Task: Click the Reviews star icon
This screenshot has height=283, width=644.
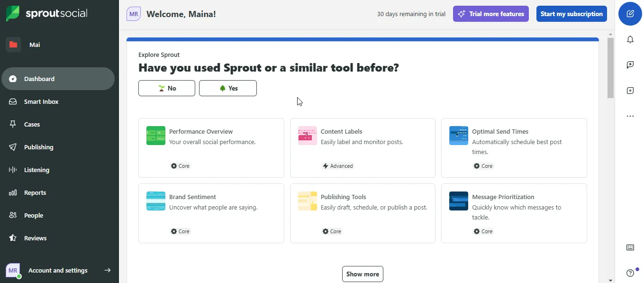Action: click(13, 238)
